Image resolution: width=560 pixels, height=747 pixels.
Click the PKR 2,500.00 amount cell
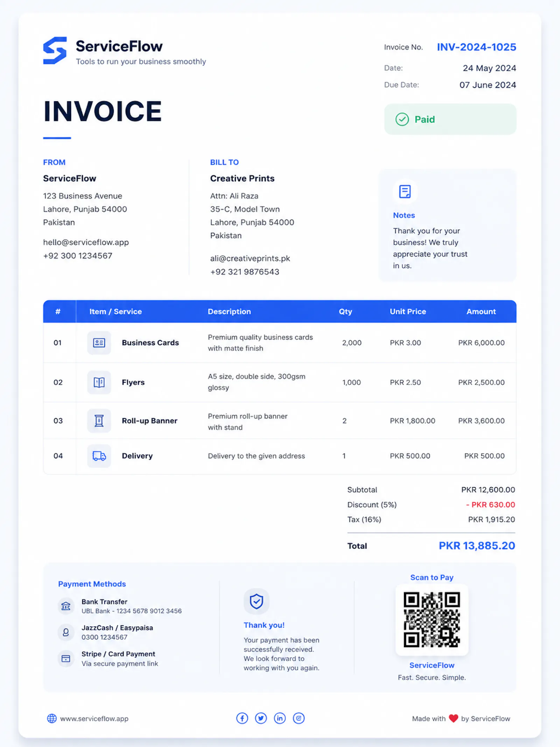pos(481,382)
